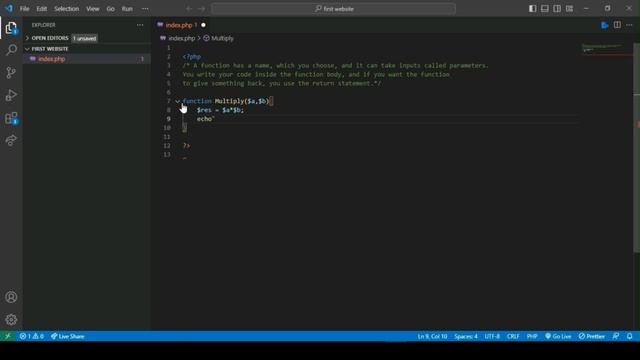Toggle secondary side bar visibility
This screenshot has width=640, height=360.
pos(557,9)
